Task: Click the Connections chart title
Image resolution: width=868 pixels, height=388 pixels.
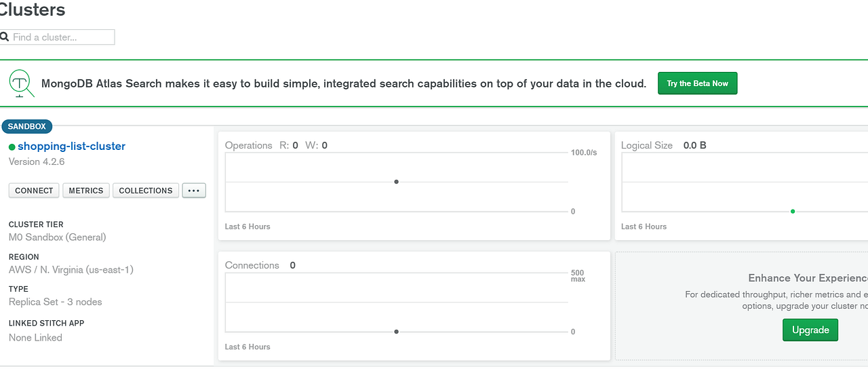Action: (252, 265)
